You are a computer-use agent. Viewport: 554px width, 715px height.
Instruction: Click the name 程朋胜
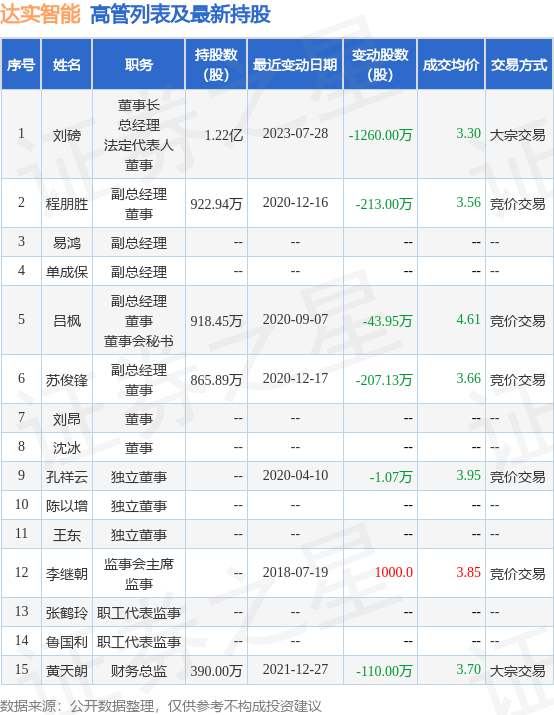(x=67, y=203)
